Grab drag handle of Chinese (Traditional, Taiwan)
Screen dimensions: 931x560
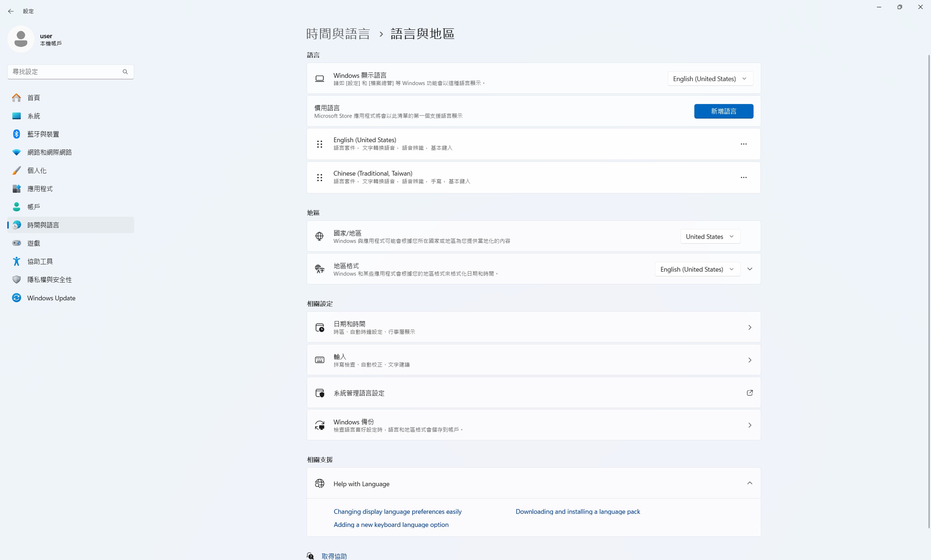coord(319,177)
